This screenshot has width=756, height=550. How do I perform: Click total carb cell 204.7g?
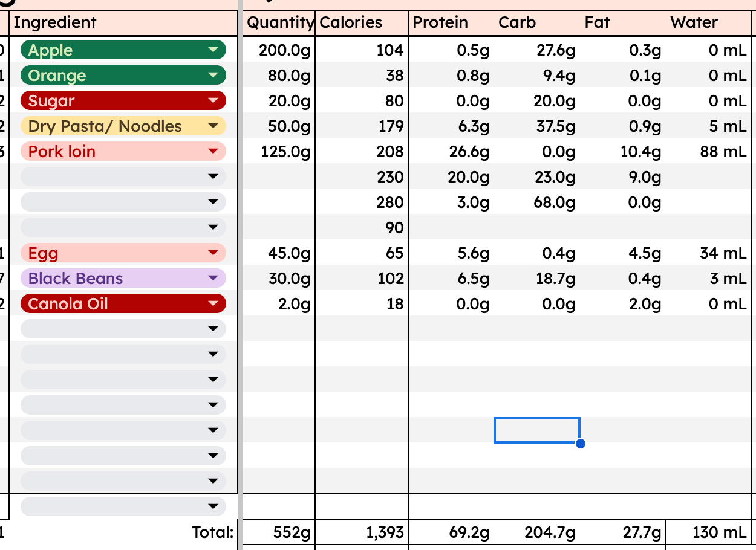tap(537, 532)
